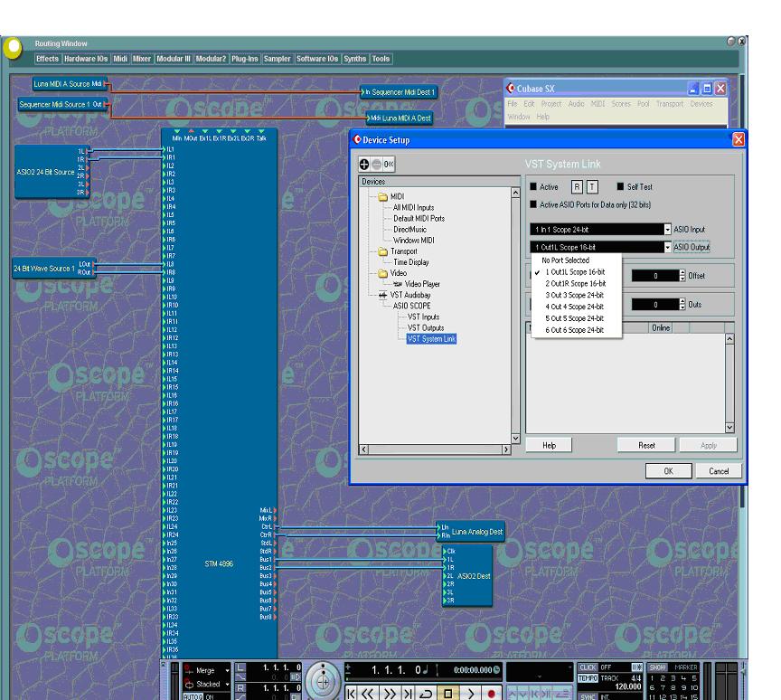Toggle the R receive indicator button
The width and height of the screenshot is (781, 700).
click(577, 187)
